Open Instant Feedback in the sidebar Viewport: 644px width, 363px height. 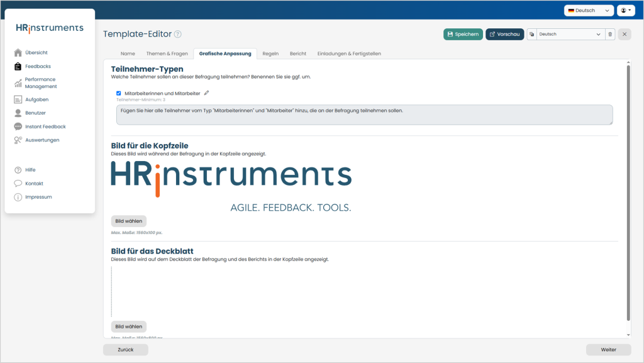click(45, 126)
